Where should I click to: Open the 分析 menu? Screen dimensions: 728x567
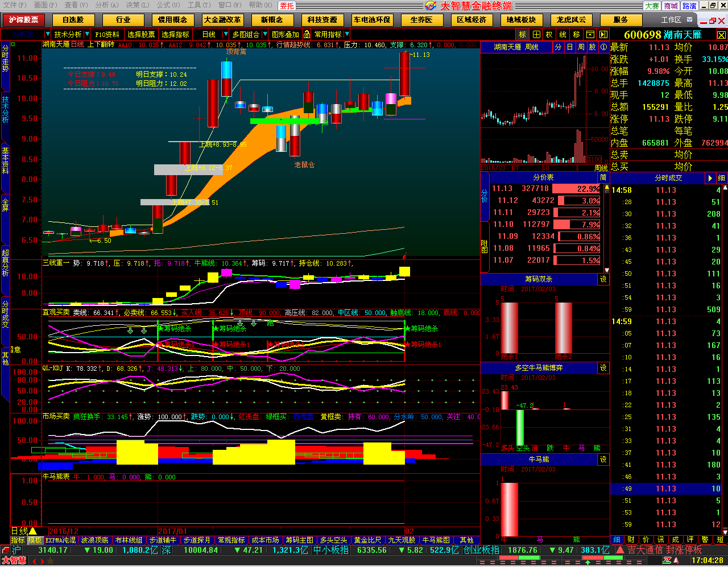point(107,5)
